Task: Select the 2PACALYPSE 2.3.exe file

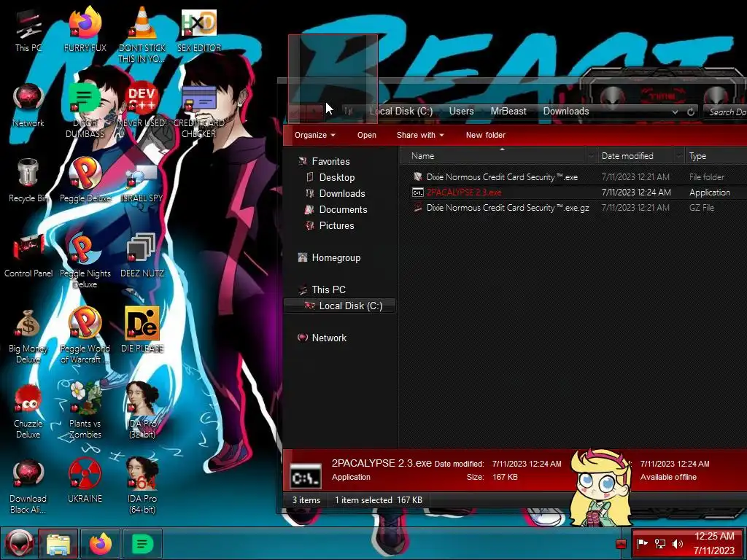Action: click(x=463, y=192)
